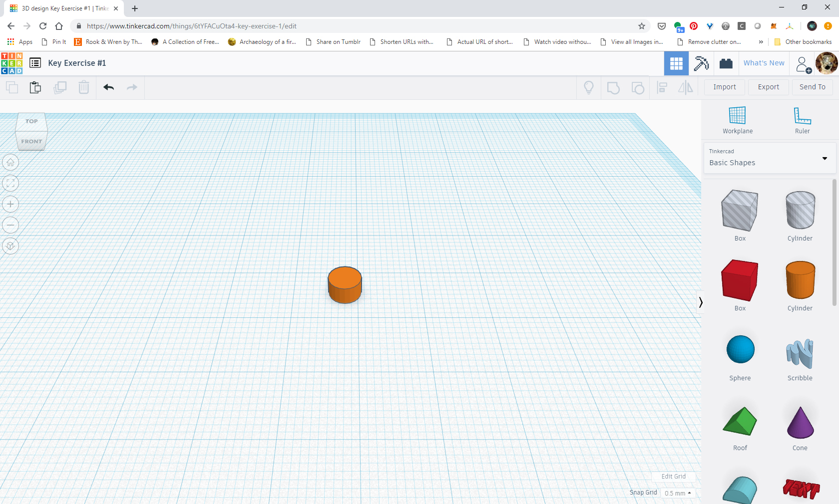The image size is (839, 504).
Task: Pick the red Text shape
Action: point(801,489)
